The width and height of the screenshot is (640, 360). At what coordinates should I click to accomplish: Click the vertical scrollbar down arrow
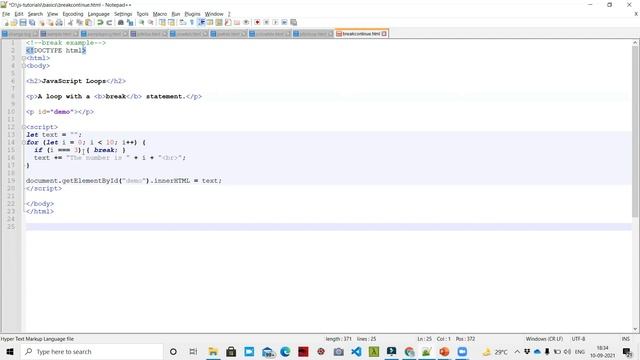point(636,329)
